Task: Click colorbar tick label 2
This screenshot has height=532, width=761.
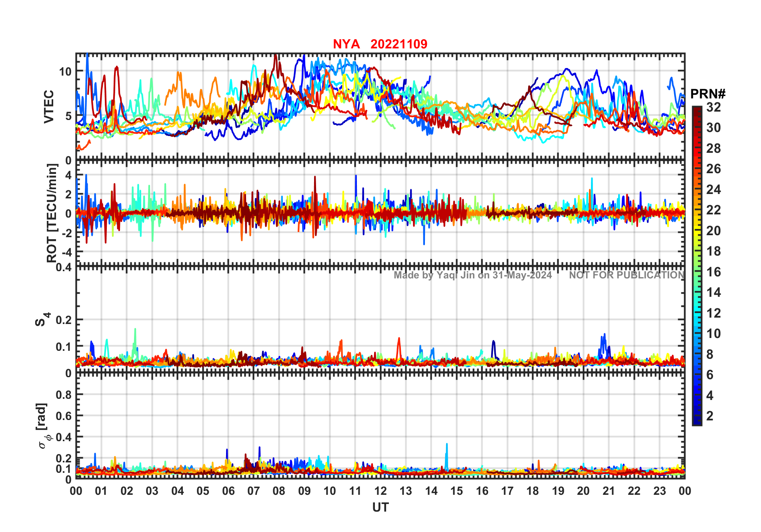Action: pyautogui.click(x=710, y=416)
